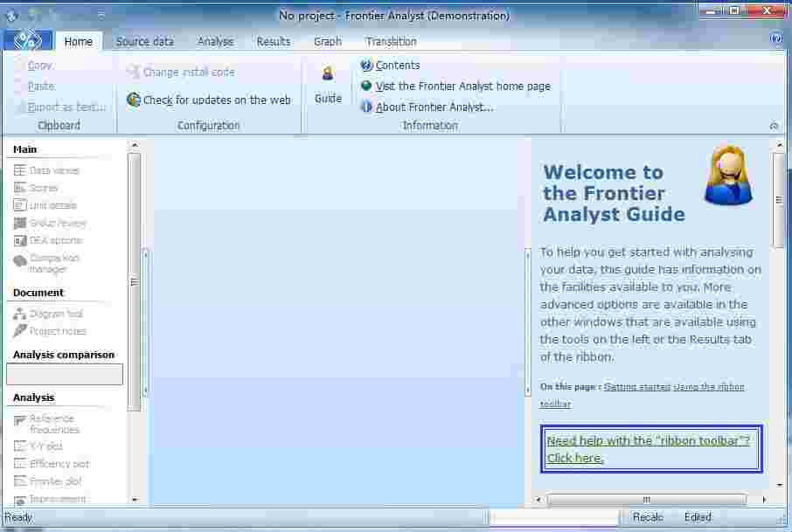Open Project notes
Viewport: 792px width, 532px height.
point(51,331)
